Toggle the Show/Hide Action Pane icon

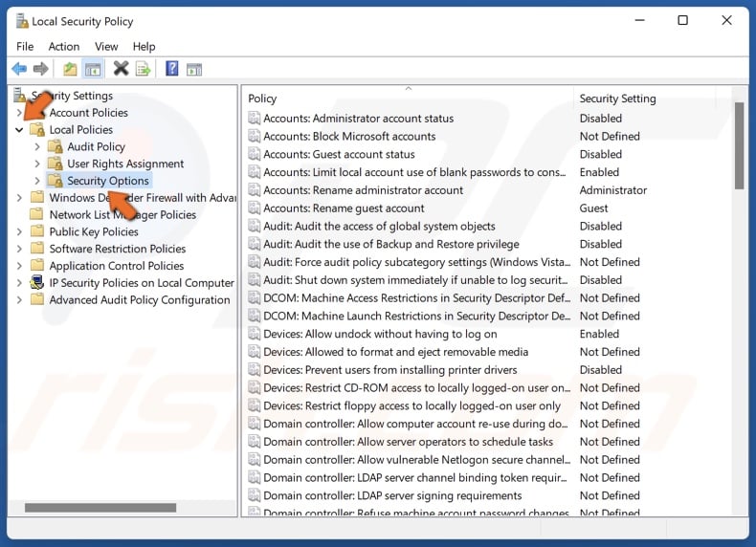194,70
